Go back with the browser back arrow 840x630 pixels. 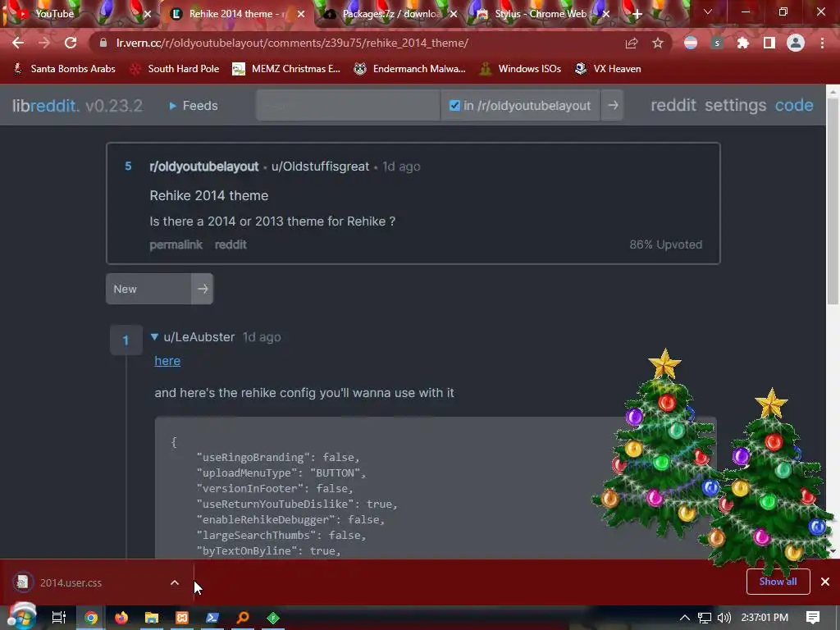[18, 43]
